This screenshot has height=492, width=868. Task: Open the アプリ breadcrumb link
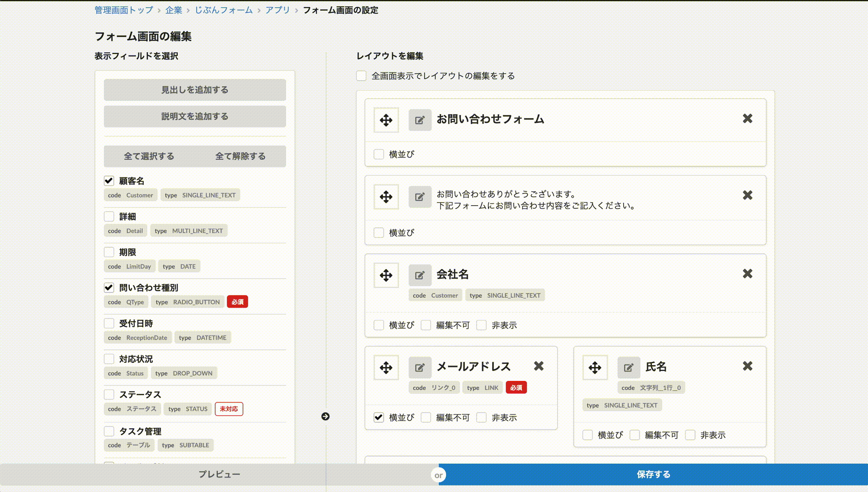[x=277, y=10]
